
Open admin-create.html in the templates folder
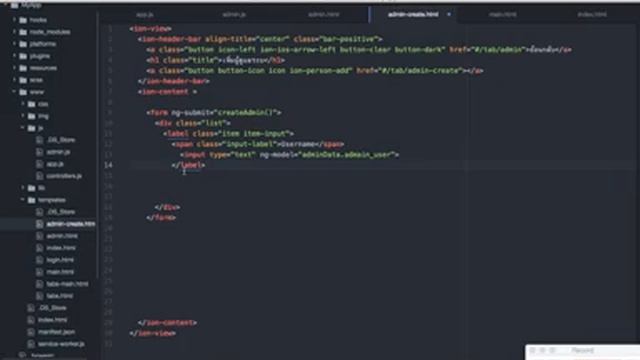click(x=70, y=224)
